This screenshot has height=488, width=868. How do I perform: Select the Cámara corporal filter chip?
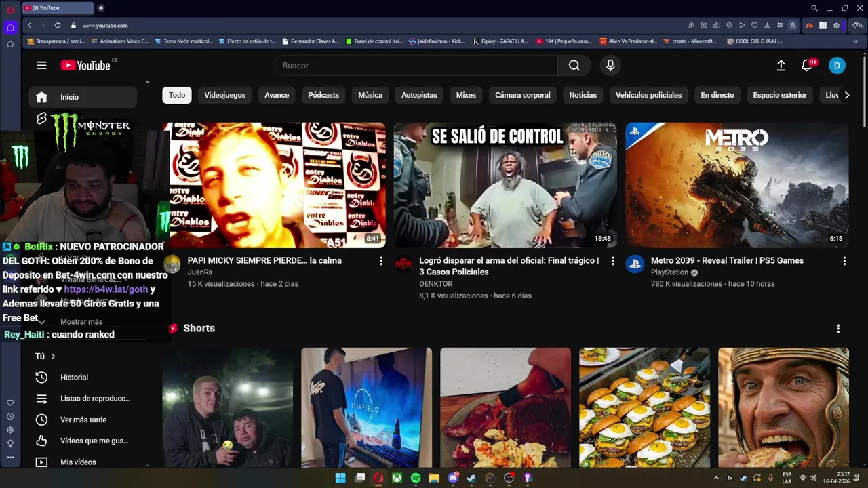523,95
